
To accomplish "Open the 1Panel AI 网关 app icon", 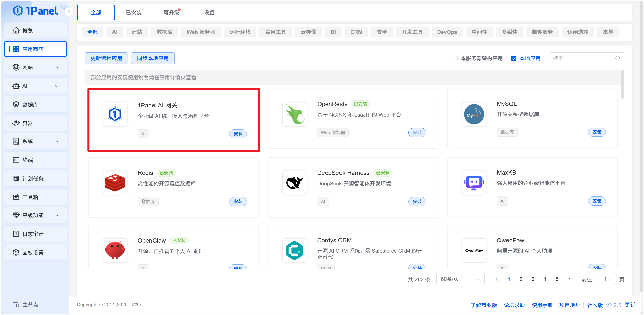I will point(115,114).
